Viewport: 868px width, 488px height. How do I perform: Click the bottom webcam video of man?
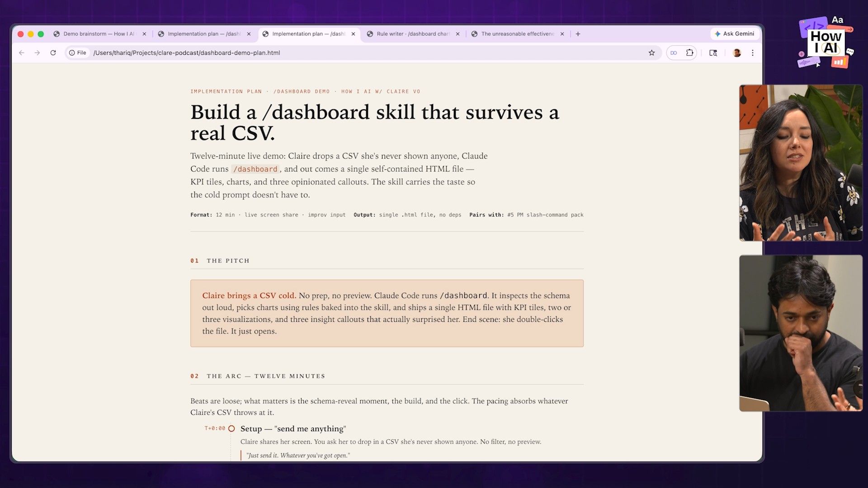click(x=801, y=333)
